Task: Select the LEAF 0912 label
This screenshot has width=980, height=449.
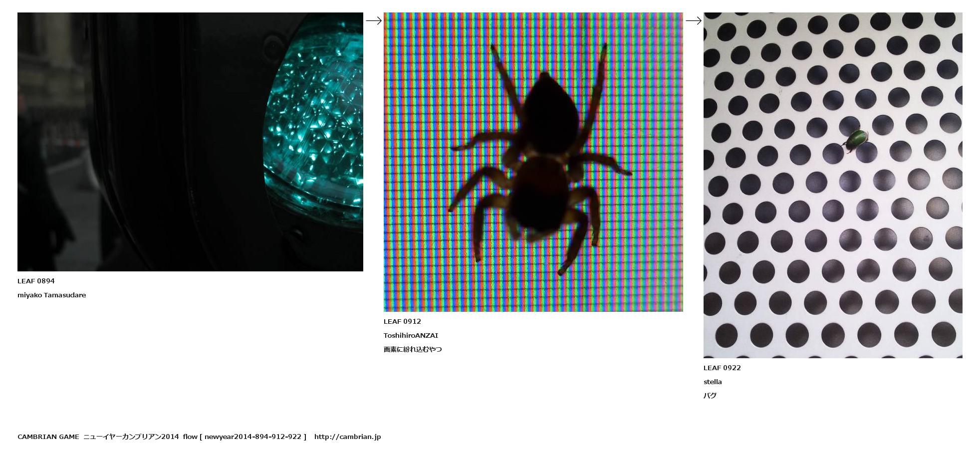Action: (402, 321)
